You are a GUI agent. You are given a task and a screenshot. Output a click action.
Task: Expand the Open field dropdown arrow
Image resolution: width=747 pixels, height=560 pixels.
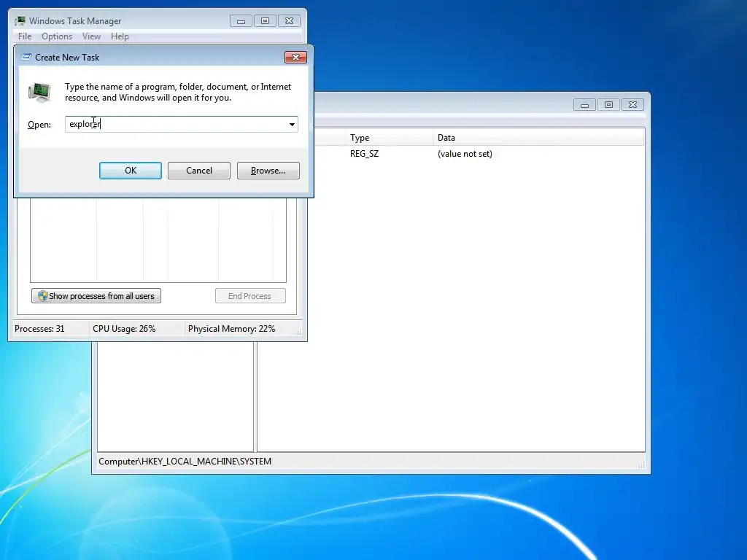coord(292,124)
